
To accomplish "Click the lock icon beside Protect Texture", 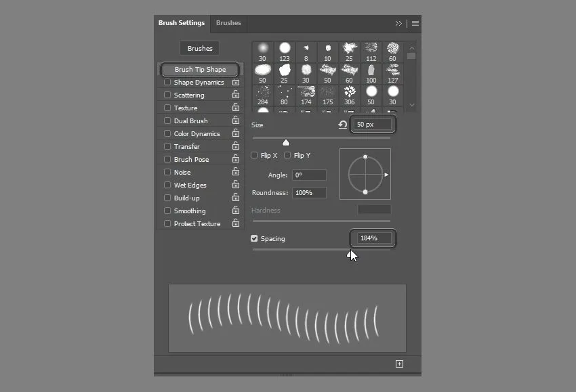I will click(236, 224).
